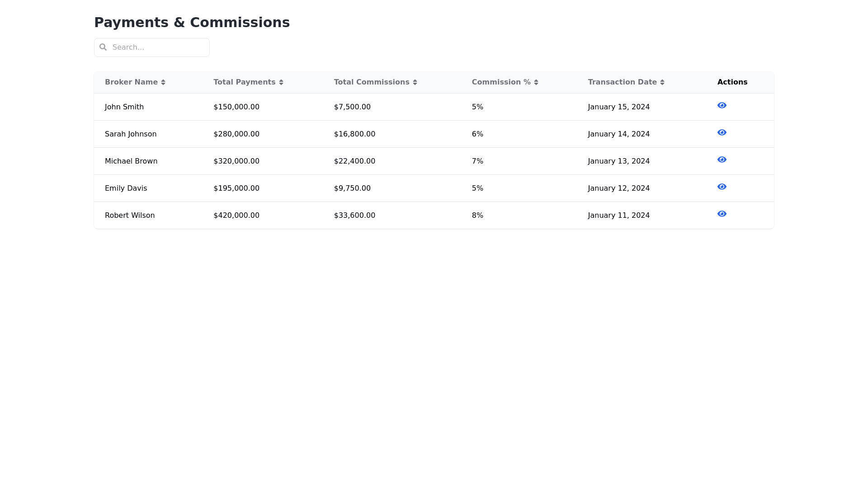Viewport: 868px width, 488px height.
Task: Click Robert Wilson's 8% commission rate
Action: [477, 216]
